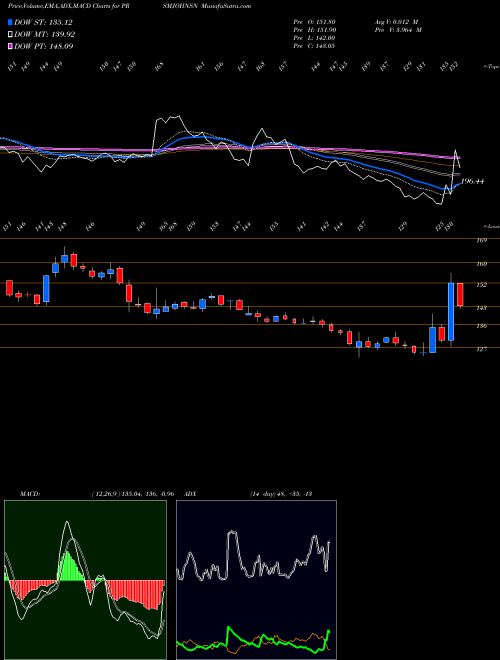Click the magenta DOW PT legend swatch
500x660 pixels.
tap(10, 46)
